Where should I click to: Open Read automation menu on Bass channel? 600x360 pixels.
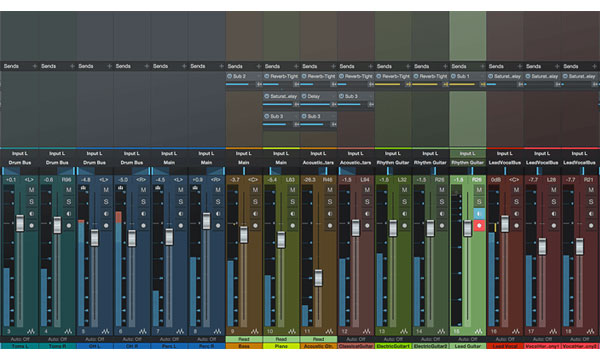tap(244, 339)
